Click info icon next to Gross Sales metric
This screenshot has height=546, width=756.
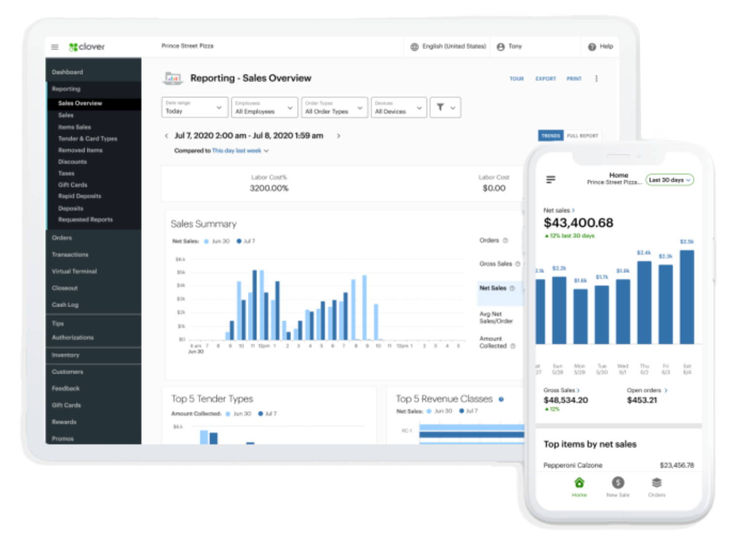[517, 264]
